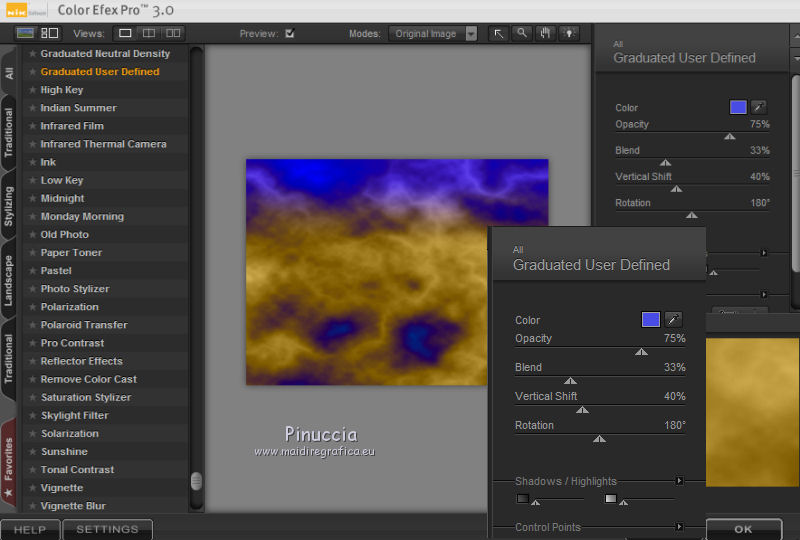Star the Tonal Contrast filter

(32, 470)
